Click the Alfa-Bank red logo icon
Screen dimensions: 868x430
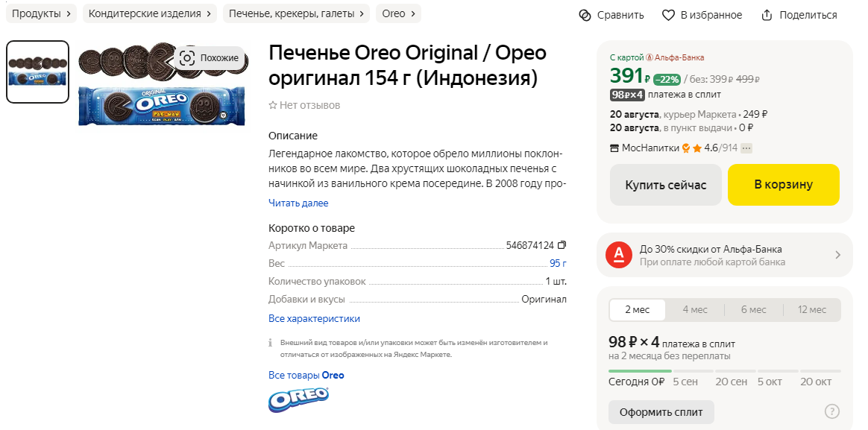[619, 255]
